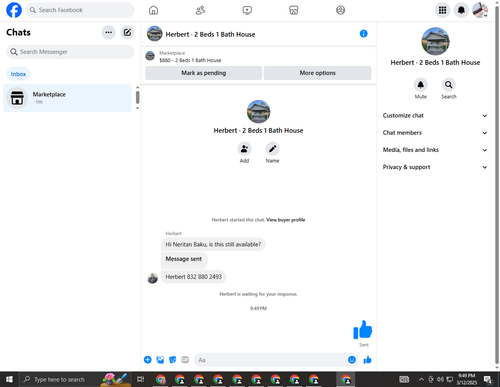Open the account profile picture menu
Image resolution: width=500 pixels, height=387 pixels.
480,10
